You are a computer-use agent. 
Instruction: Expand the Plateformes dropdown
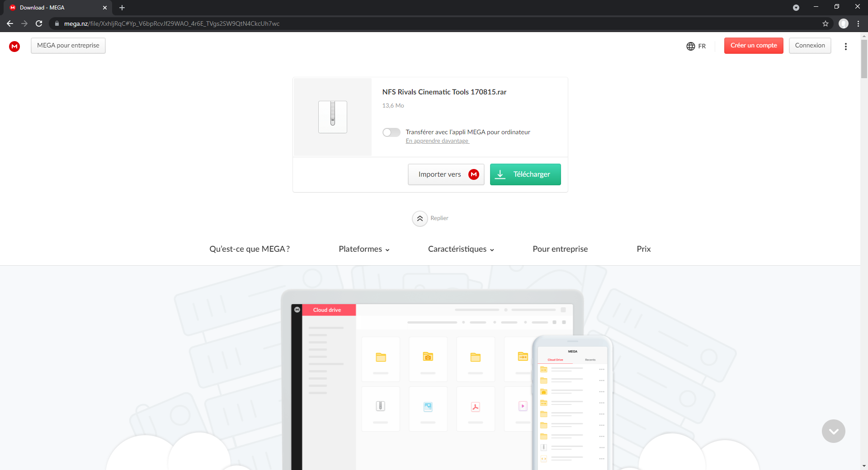(x=364, y=249)
